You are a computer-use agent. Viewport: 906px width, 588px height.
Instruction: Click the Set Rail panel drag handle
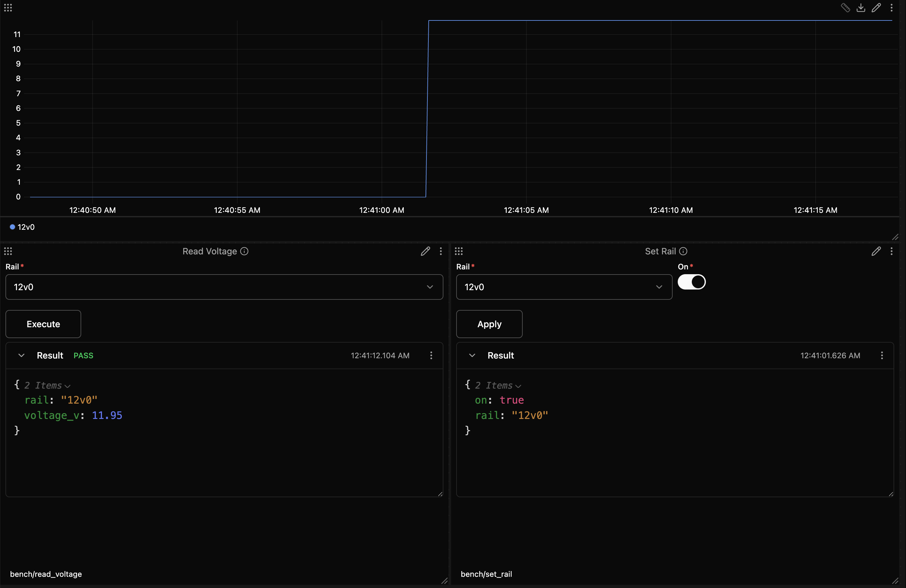tap(459, 251)
